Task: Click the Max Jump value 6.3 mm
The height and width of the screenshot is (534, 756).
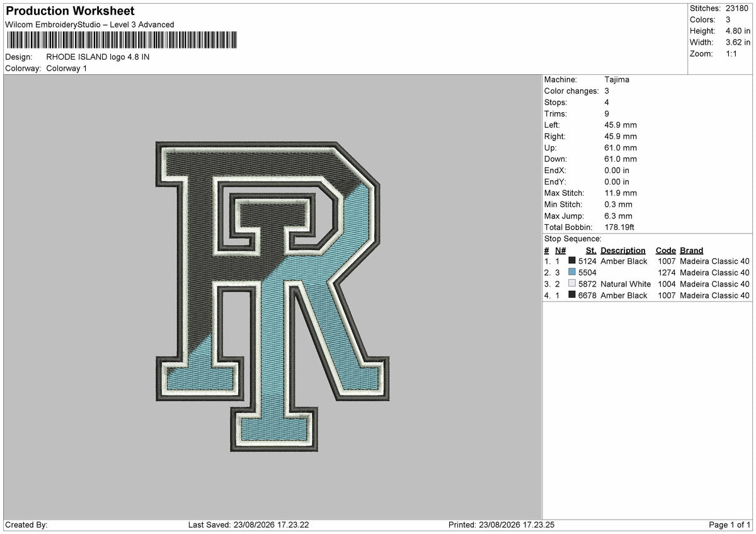Action: [x=618, y=215]
